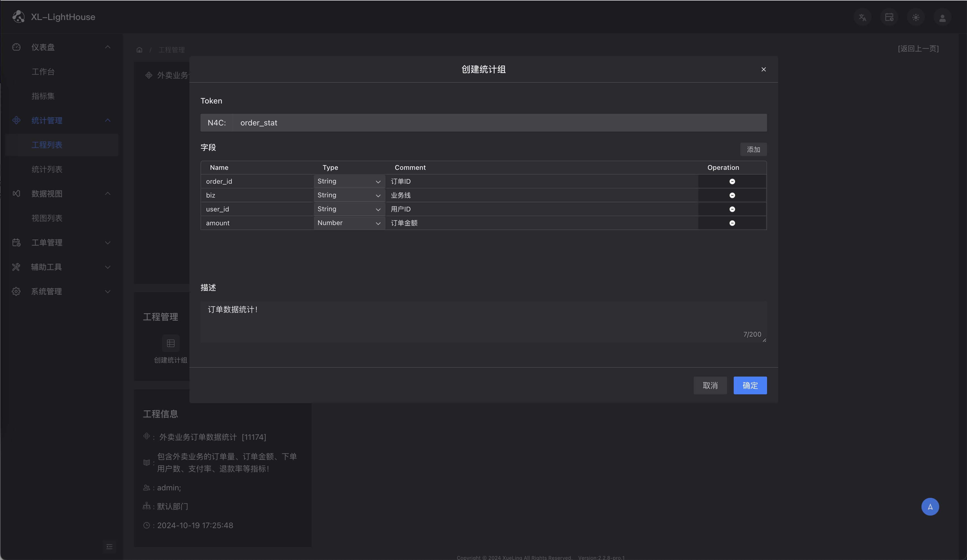Edit the user_id name field

tap(257, 209)
